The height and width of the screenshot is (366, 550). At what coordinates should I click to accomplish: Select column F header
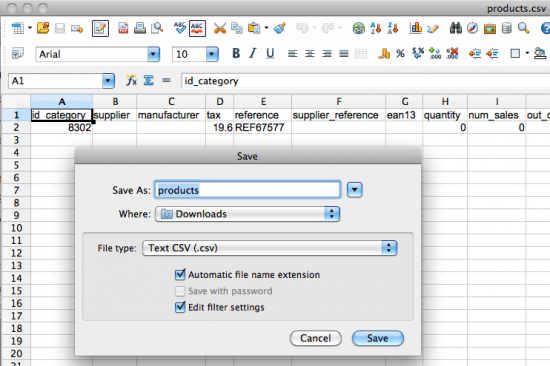(338, 102)
